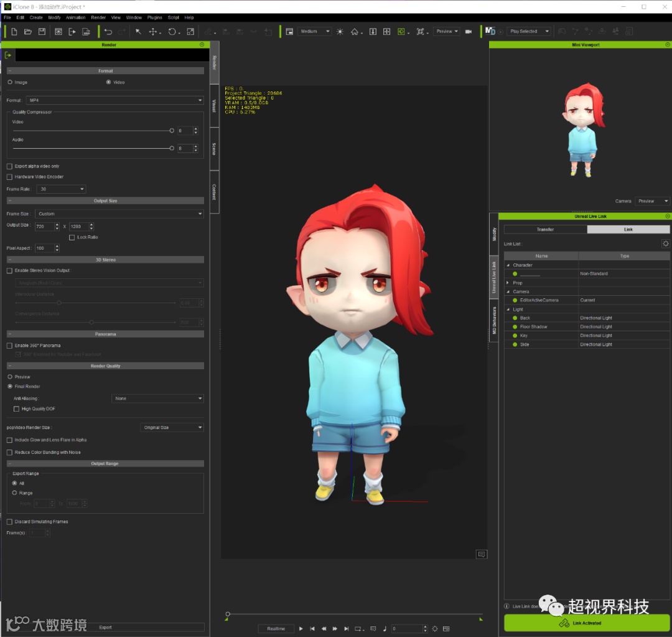Select the Video format radio button

tap(108, 82)
